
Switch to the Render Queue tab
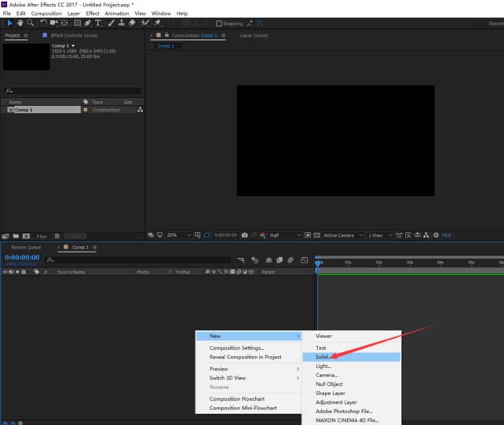coord(26,247)
